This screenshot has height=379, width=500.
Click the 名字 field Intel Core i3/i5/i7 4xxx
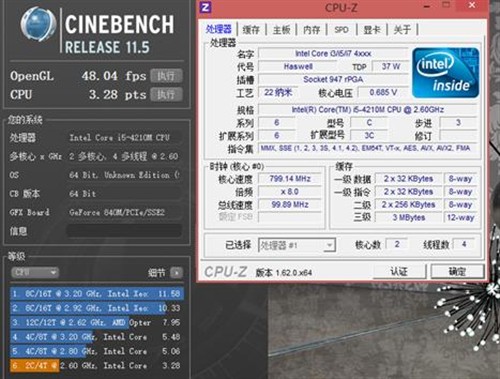(333, 53)
